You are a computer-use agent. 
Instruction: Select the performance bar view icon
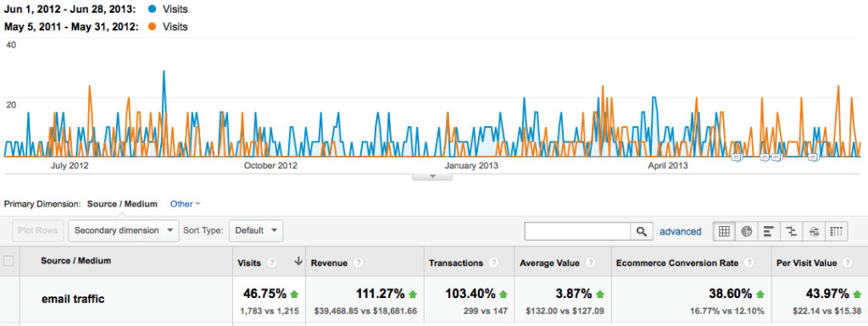click(x=768, y=231)
